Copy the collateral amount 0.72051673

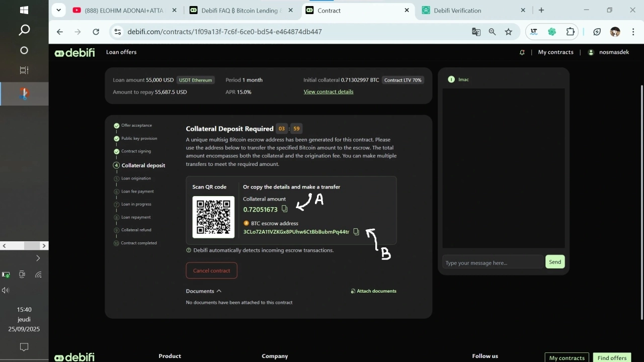(x=284, y=209)
